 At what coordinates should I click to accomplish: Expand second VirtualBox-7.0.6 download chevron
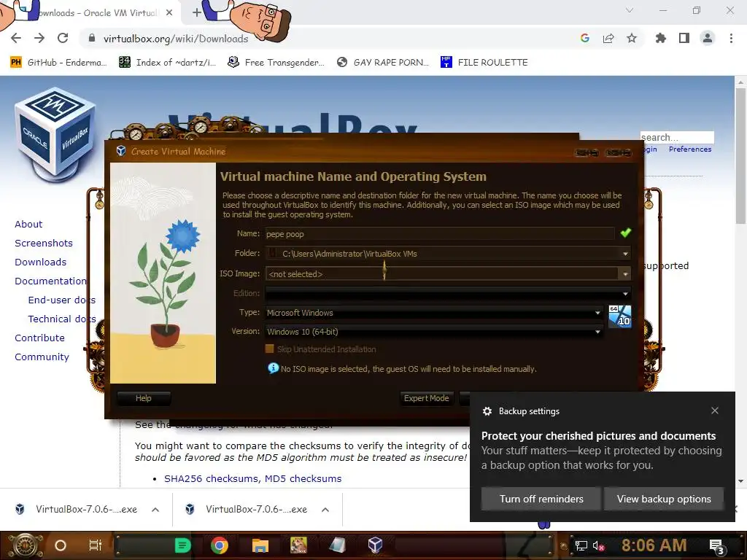[x=325, y=510]
